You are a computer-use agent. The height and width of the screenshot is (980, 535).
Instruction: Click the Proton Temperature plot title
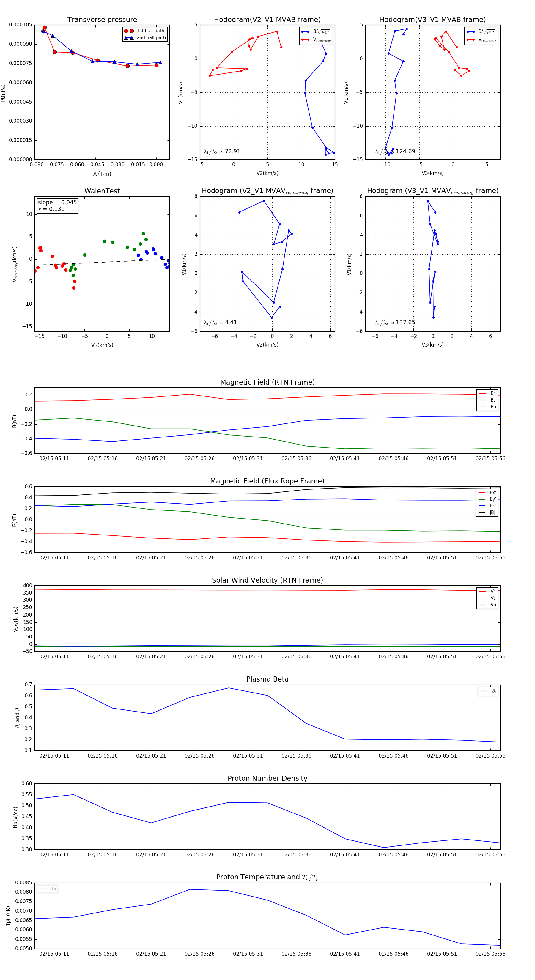point(267,877)
